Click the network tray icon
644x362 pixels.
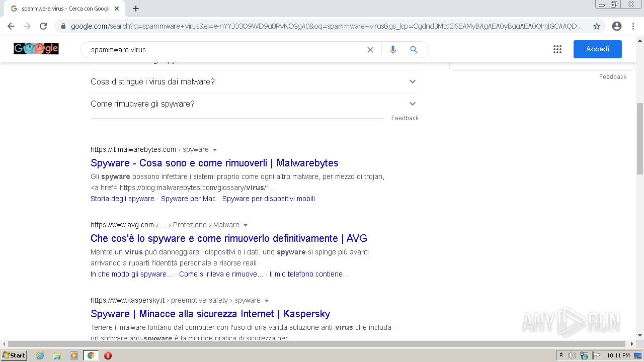[x=584, y=355]
